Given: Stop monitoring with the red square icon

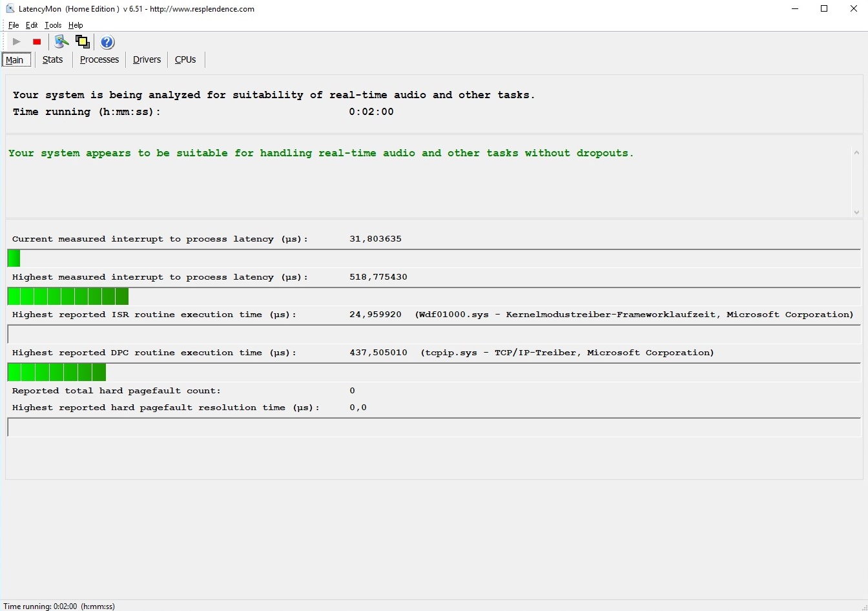Looking at the screenshot, I should (37, 42).
